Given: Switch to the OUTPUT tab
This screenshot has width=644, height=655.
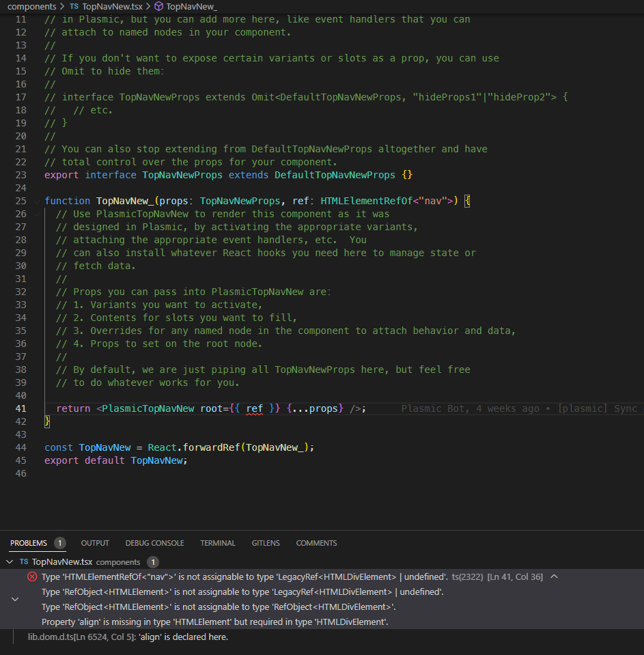Looking at the screenshot, I should click(x=95, y=543).
